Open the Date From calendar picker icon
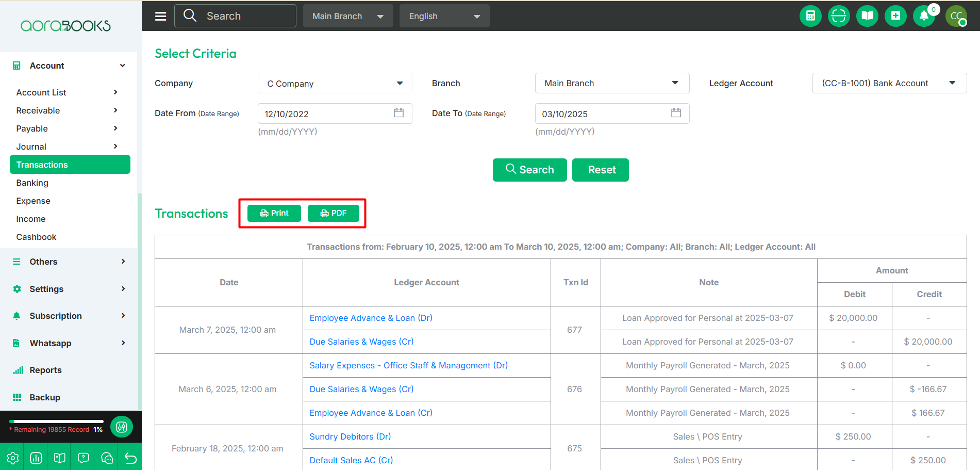Image resolution: width=980 pixels, height=470 pixels. [x=398, y=113]
